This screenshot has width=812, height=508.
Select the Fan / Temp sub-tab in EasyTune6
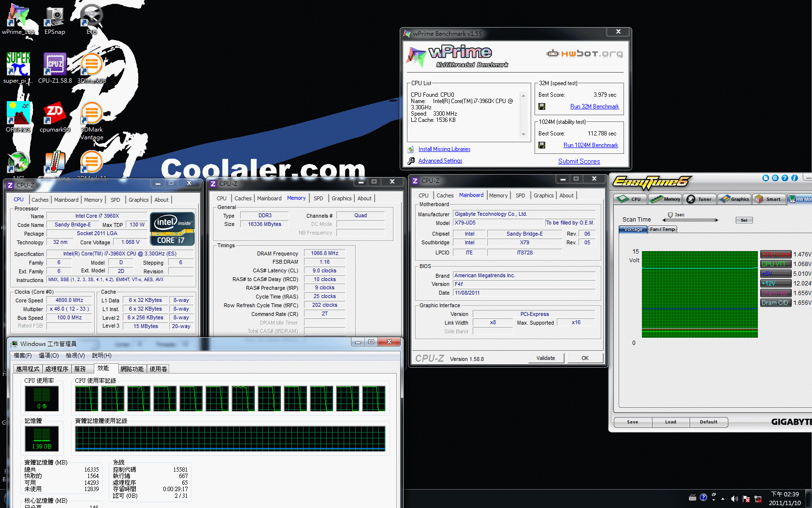click(662, 229)
